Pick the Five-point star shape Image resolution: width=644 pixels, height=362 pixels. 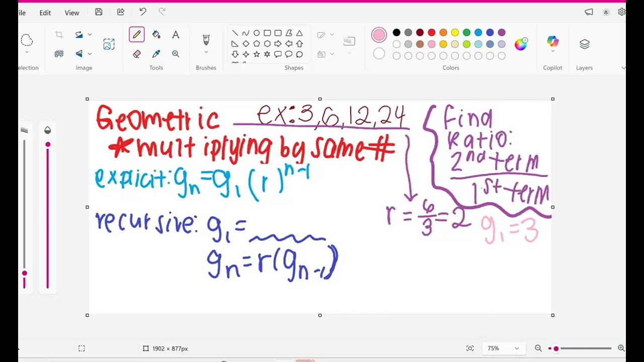pyautogui.click(x=257, y=54)
